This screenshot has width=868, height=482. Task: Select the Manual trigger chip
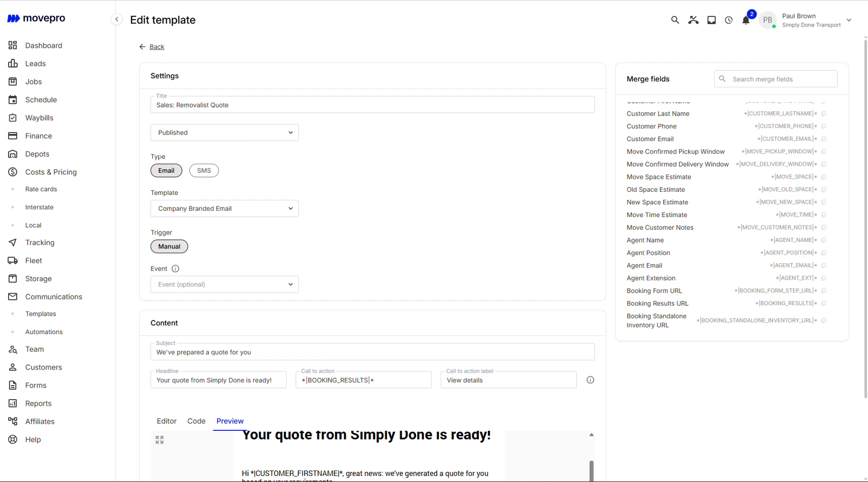169,247
